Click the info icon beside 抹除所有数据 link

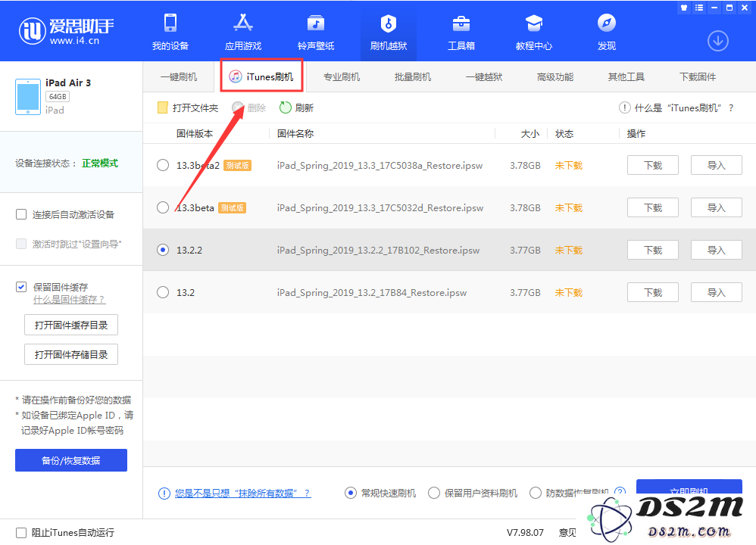pos(164,493)
